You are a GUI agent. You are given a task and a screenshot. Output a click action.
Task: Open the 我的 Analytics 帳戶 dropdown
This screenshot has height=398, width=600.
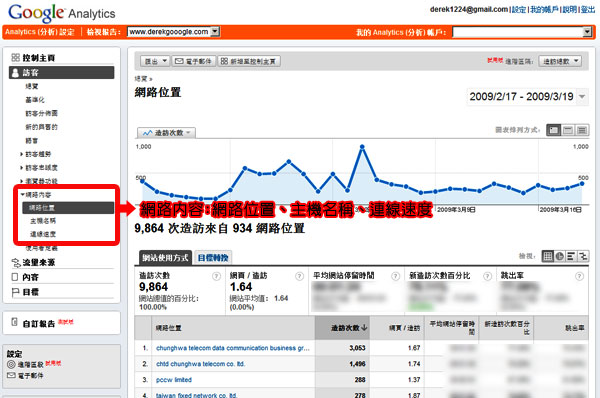coord(522,32)
